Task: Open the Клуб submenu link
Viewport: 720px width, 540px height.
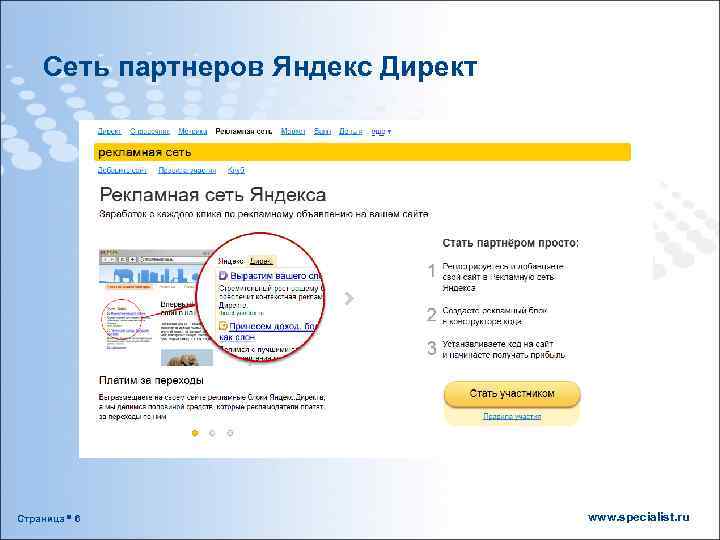Action: [x=236, y=170]
